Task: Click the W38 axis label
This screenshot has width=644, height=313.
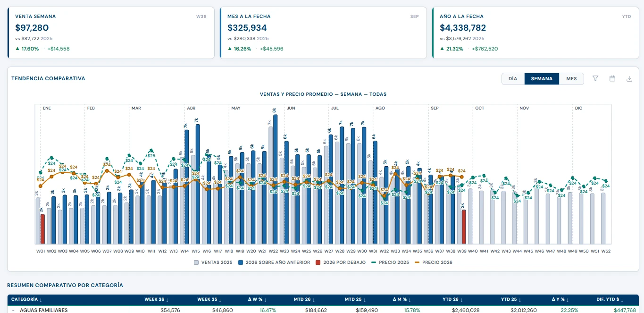Action: (451, 251)
